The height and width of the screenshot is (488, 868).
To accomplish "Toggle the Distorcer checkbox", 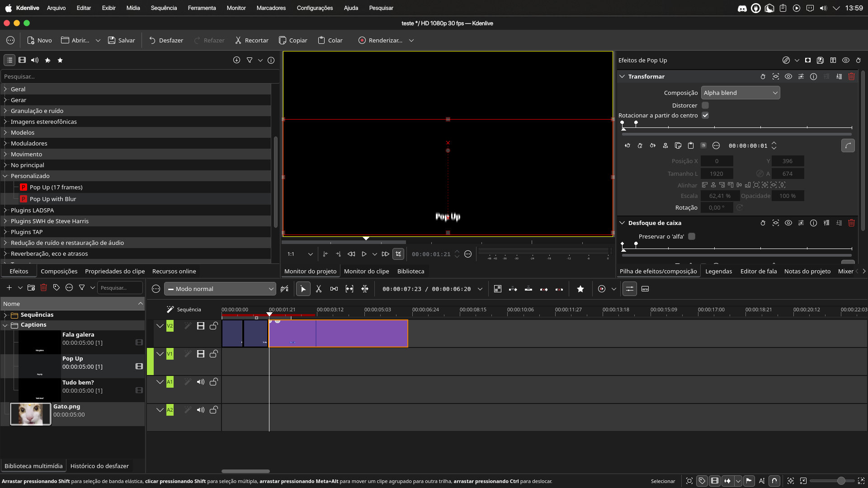I will 705,105.
